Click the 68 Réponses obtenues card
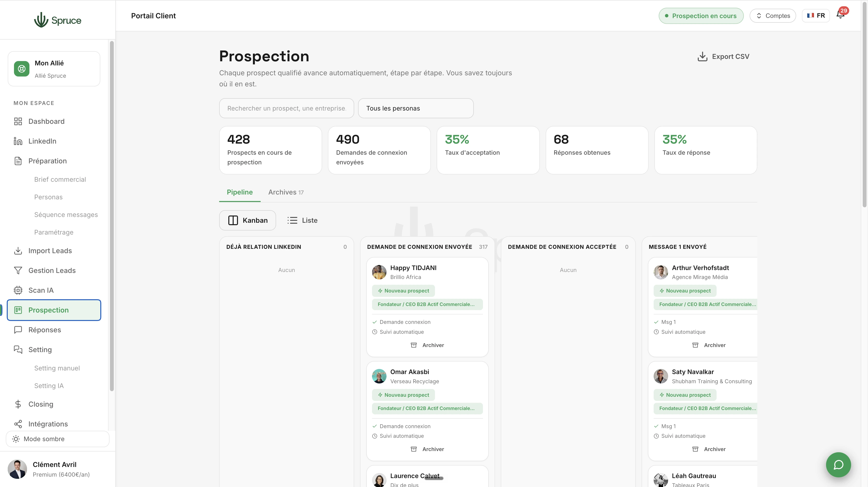Image resolution: width=868 pixels, height=487 pixels. point(597,150)
